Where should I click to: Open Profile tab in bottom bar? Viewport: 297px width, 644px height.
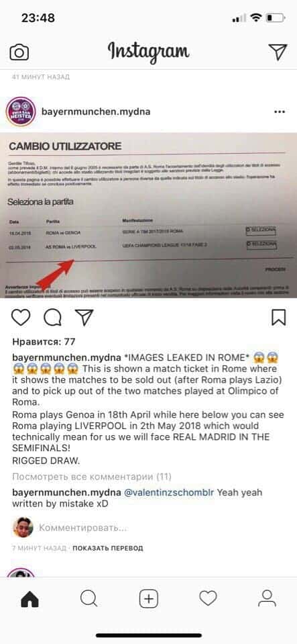click(267, 599)
